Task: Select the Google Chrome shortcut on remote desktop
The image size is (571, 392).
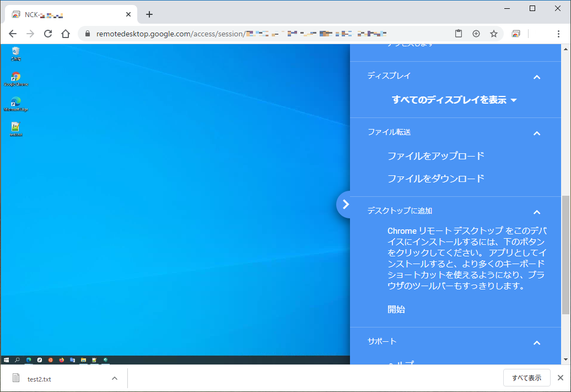Action: tap(15, 79)
